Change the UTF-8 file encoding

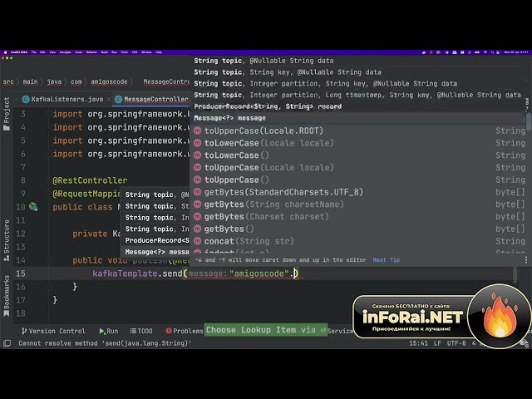coord(456,343)
